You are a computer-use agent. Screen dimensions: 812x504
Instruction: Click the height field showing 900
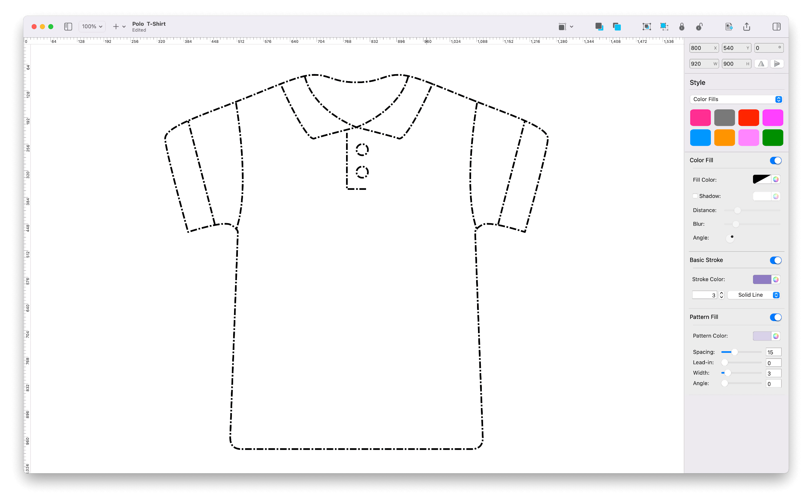pos(736,64)
